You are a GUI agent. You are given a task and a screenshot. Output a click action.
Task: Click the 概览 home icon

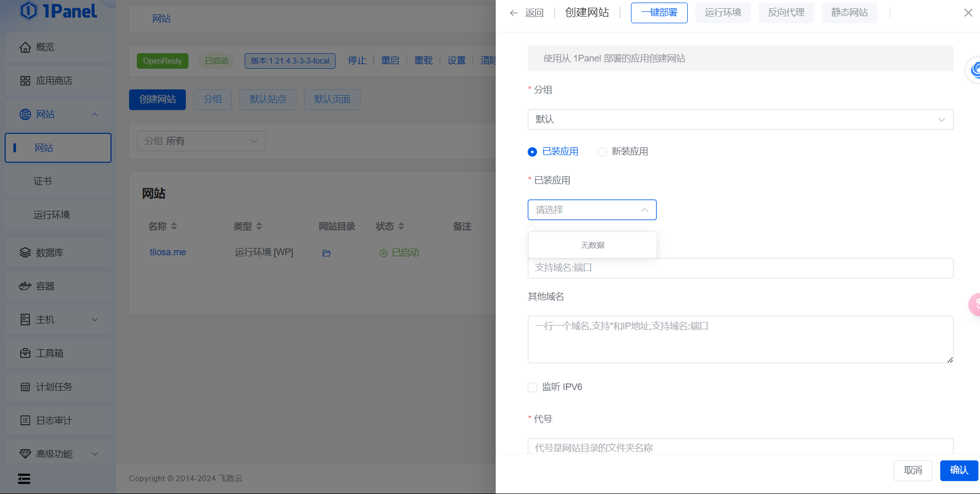tap(25, 47)
